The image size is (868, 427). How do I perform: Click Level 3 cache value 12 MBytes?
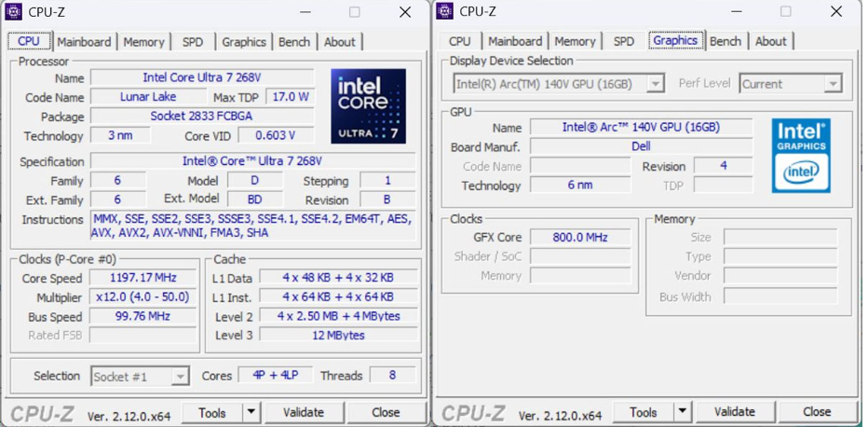(x=338, y=335)
